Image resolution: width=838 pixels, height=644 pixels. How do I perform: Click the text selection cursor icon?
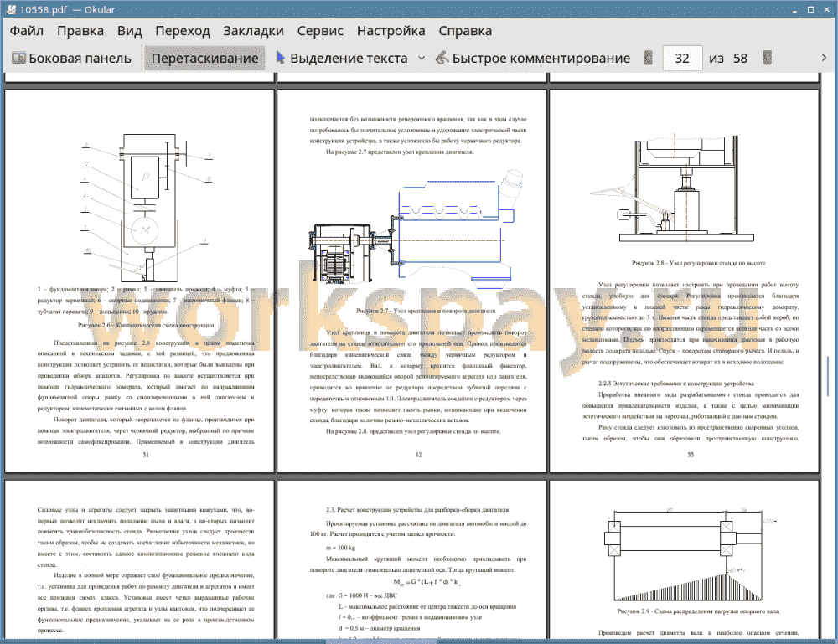click(x=280, y=58)
